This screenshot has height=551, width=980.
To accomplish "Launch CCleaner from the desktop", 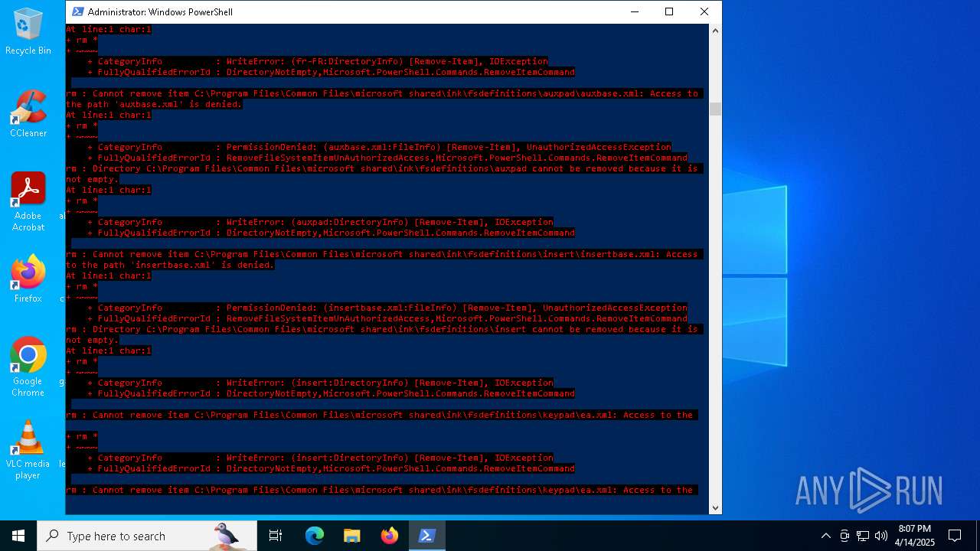I will point(28,114).
